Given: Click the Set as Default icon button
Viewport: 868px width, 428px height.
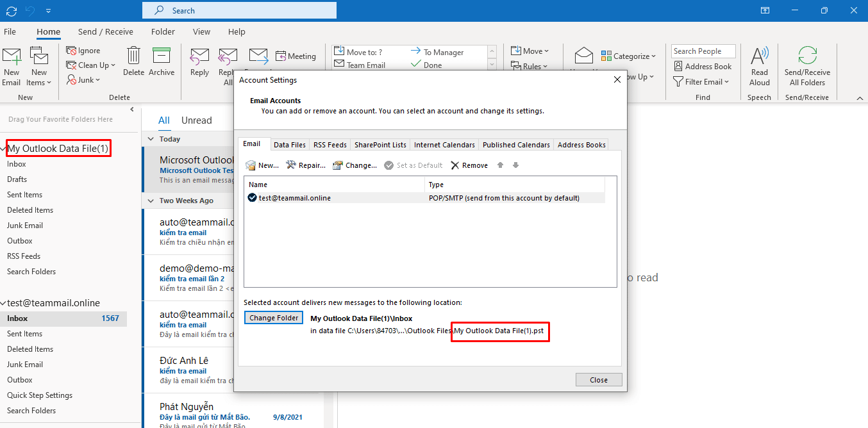Looking at the screenshot, I should 413,165.
